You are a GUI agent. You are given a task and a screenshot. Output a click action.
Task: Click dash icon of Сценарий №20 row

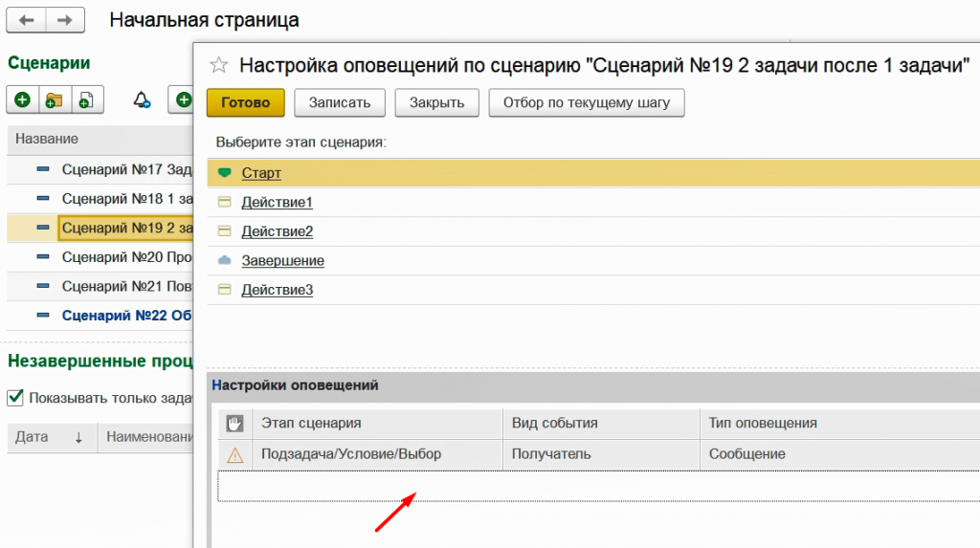click(x=42, y=256)
